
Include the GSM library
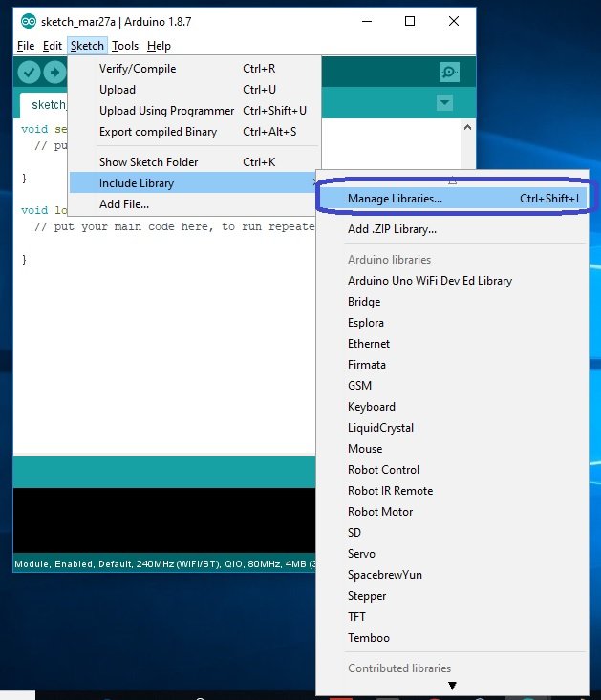click(x=452, y=386)
